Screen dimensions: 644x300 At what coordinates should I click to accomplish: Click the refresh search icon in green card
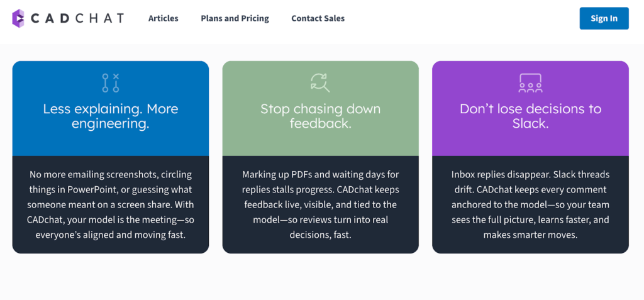pos(320,83)
